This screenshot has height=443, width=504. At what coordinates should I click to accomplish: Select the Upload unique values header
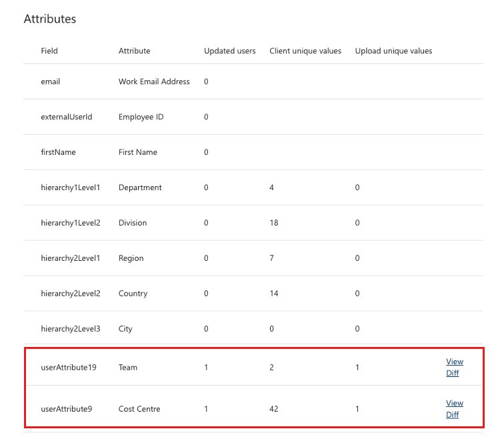393,51
